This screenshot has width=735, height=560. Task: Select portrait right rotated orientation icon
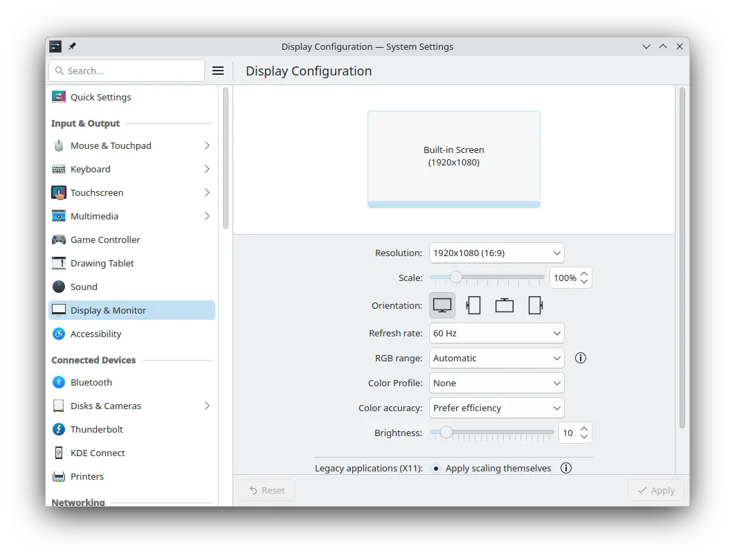535,305
